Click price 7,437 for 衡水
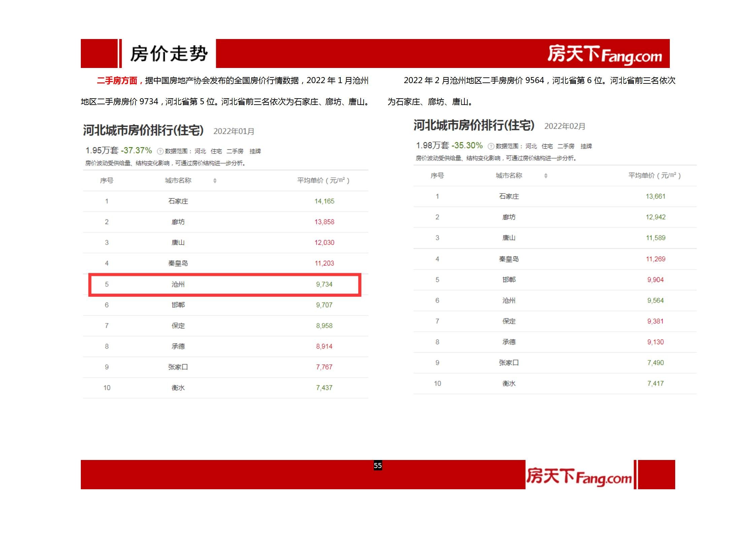756x534 pixels. pos(324,388)
